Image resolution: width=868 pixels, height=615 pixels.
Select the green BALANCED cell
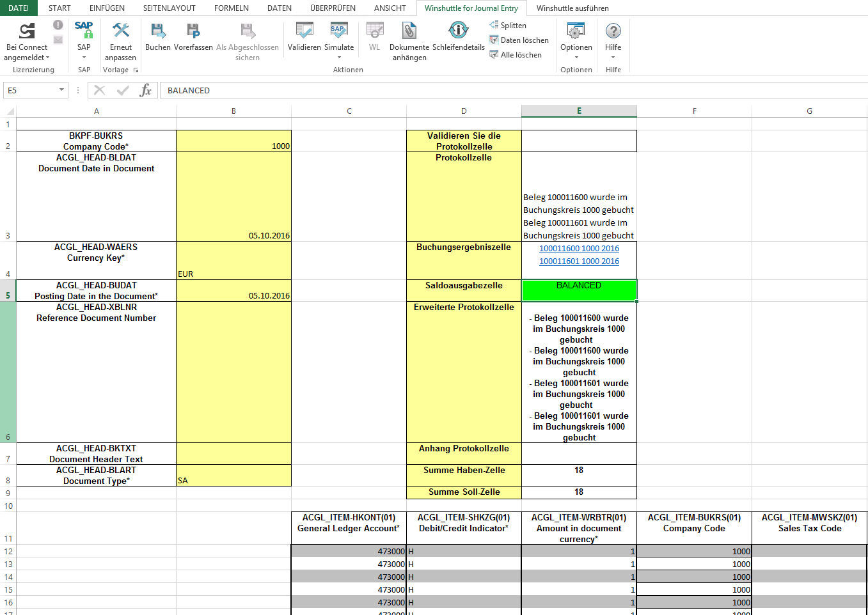point(579,290)
